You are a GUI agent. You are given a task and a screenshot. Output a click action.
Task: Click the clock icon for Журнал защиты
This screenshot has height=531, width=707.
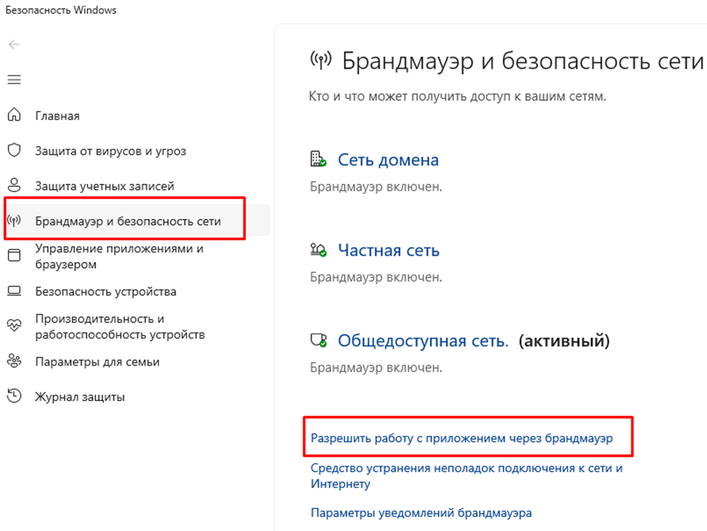click(14, 396)
